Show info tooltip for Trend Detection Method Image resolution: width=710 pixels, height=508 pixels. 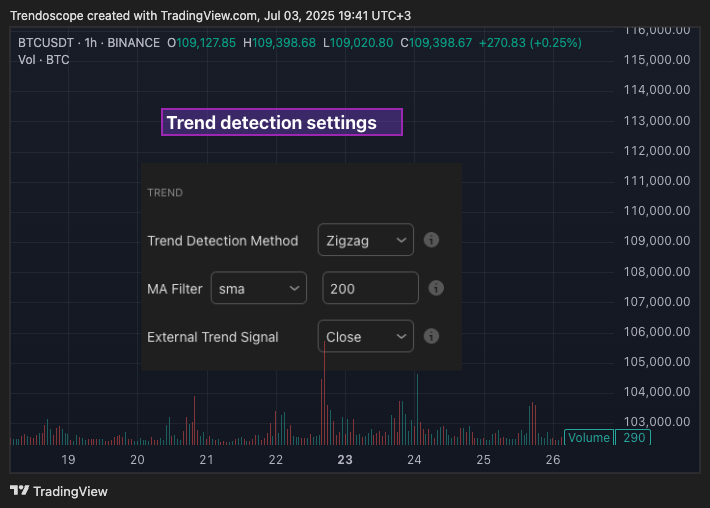click(x=431, y=240)
